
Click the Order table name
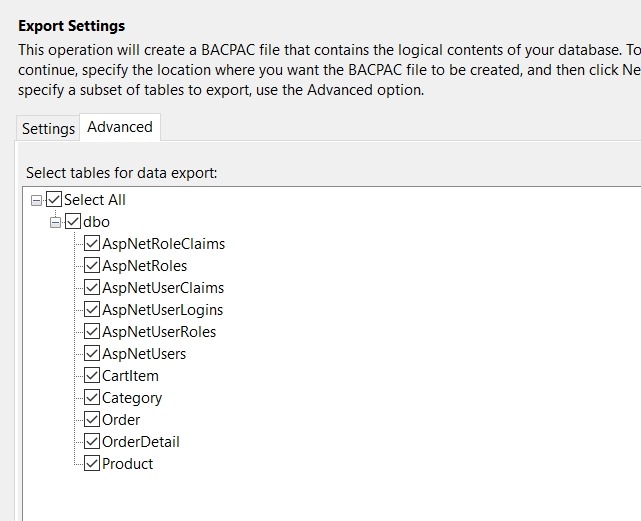(x=121, y=420)
